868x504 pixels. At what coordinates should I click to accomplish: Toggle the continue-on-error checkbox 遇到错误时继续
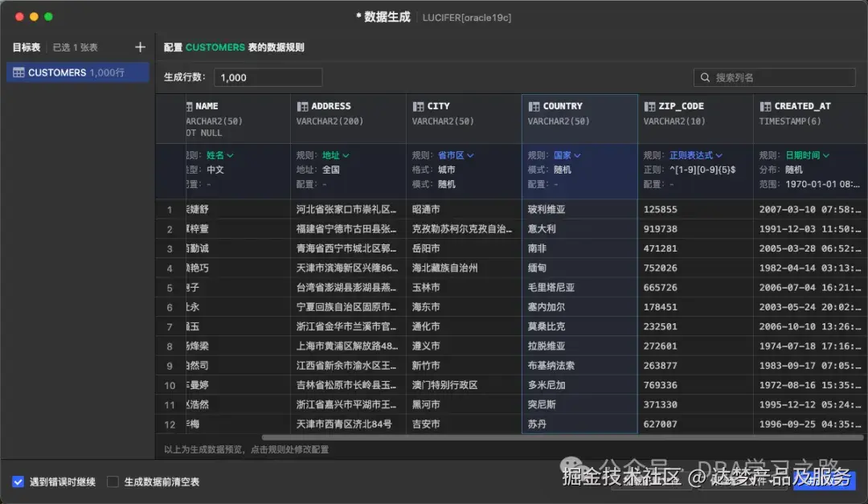(x=18, y=481)
